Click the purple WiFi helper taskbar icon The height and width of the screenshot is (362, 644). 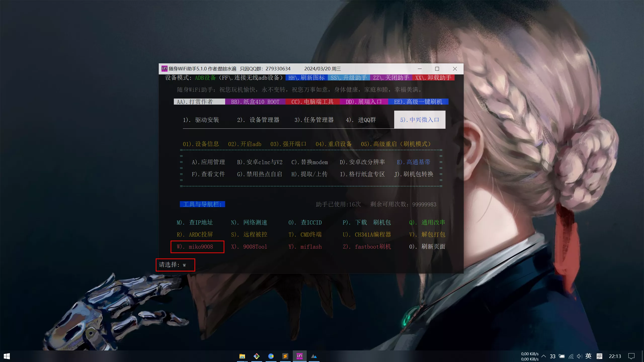click(300, 356)
